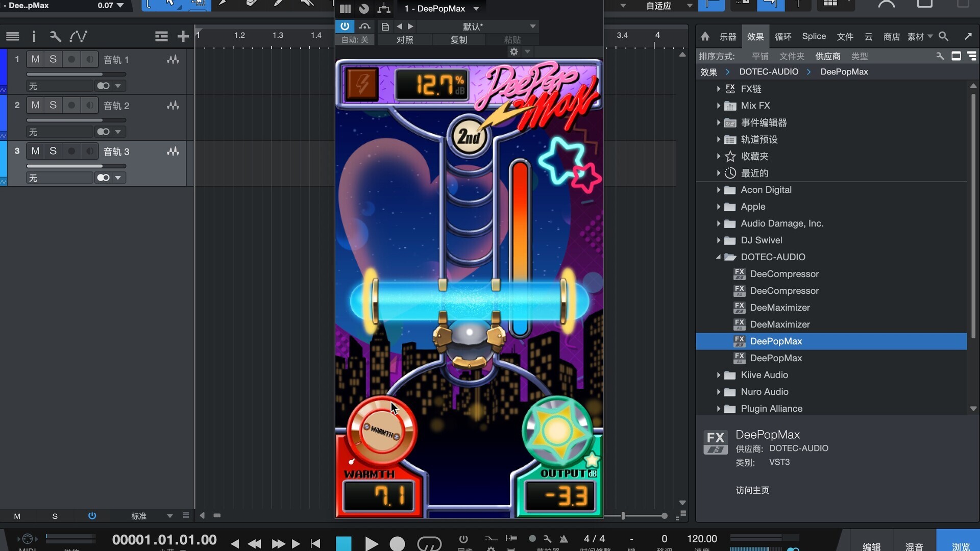The width and height of the screenshot is (980, 551).
Task: Mute 音轨 1
Action: click(x=35, y=59)
